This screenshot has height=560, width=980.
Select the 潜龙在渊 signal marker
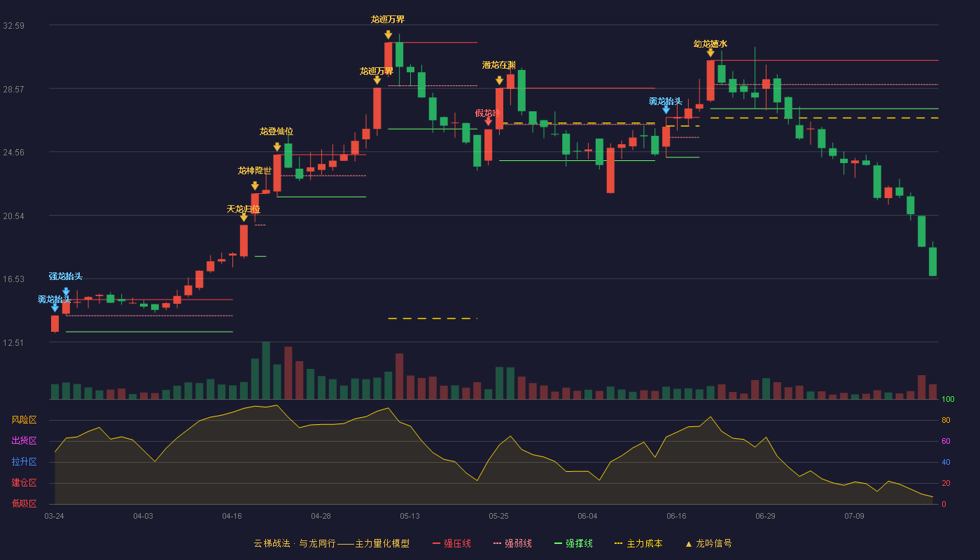click(499, 65)
